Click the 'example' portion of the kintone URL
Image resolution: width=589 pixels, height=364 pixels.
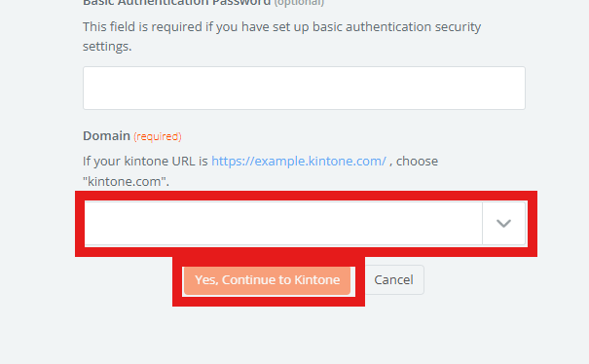pyautogui.click(x=280, y=162)
